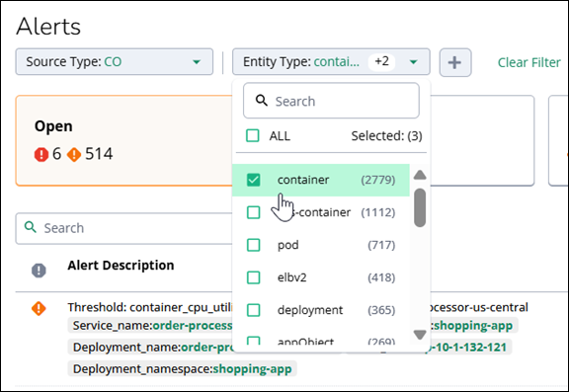Click the plus add filter button
This screenshot has width=569, height=392.
pos(455,62)
